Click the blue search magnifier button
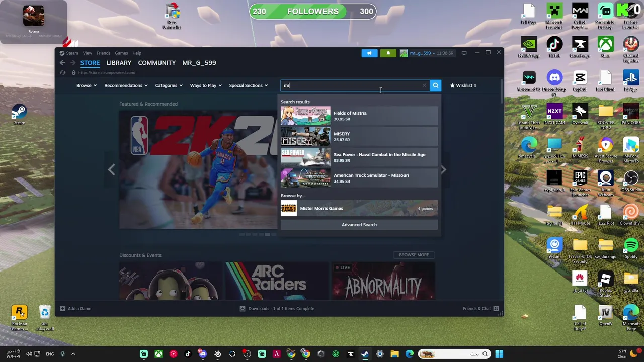This screenshot has height=362, width=644. pyautogui.click(x=436, y=85)
